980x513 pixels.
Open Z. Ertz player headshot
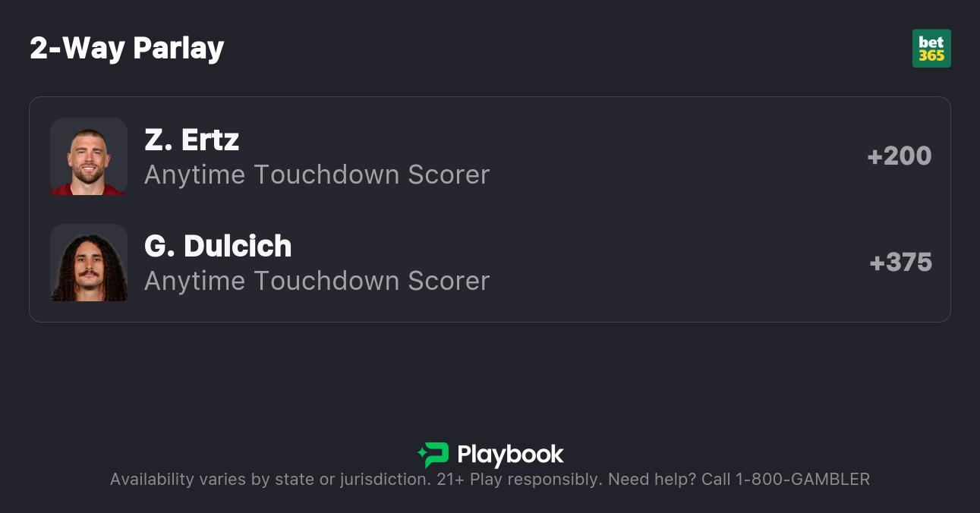tap(89, 156)
